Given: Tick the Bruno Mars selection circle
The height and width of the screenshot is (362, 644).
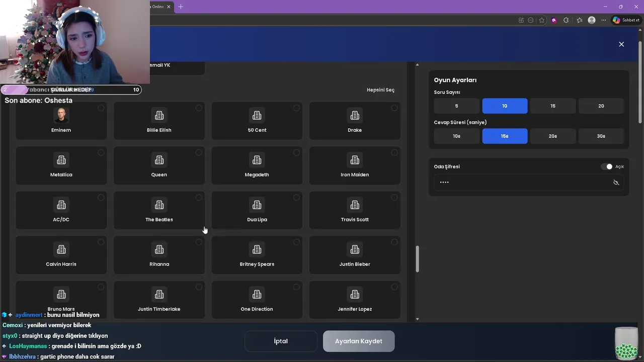Looking at the screenshot, I should (101, 287).
